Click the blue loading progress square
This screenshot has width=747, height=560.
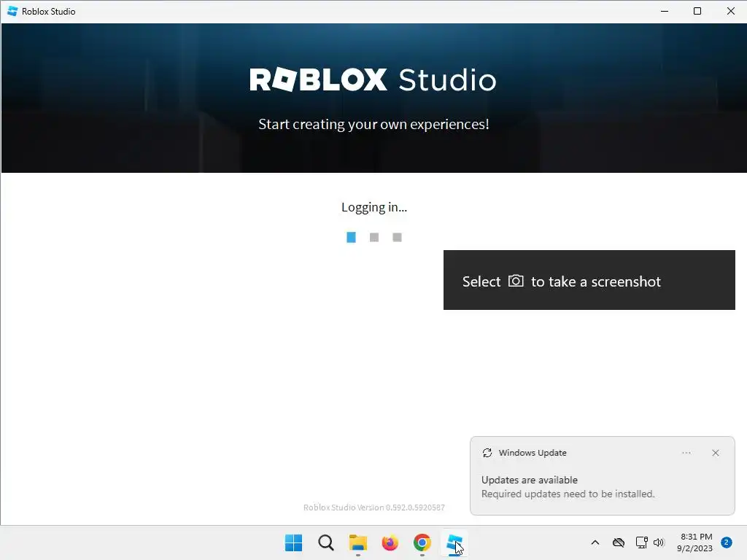tap(351, 237)
